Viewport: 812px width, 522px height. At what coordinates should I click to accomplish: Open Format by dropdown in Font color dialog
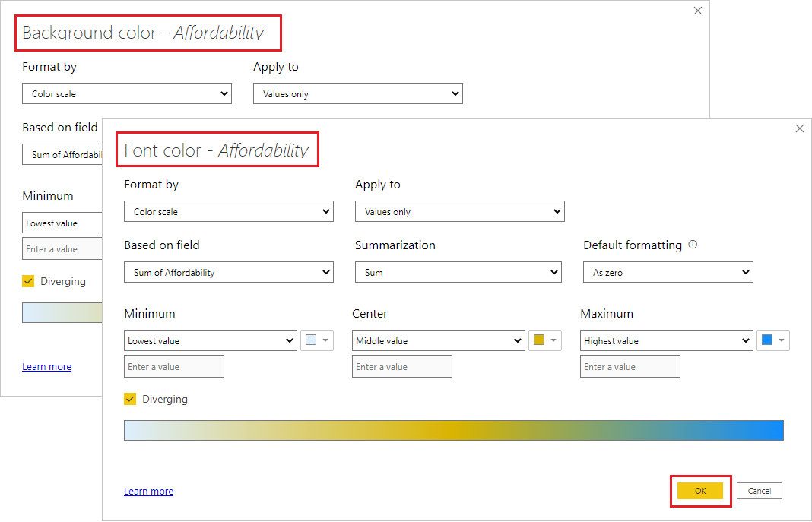pos(229,211)
